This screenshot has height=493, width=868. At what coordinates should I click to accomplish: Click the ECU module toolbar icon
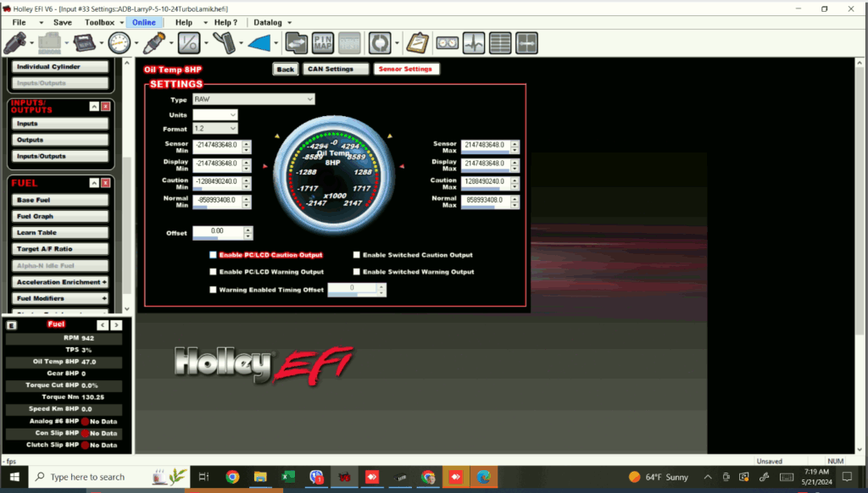point(84,42)
